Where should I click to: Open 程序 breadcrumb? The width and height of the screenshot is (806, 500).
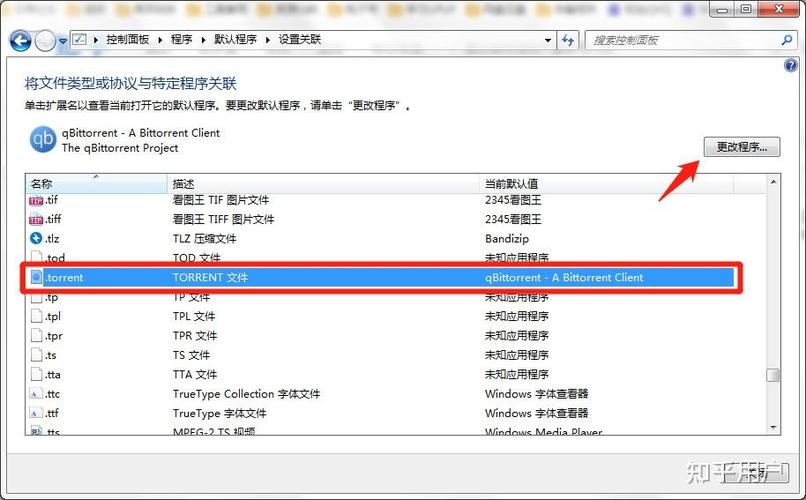pyautogui.click(x=181, y=40)
